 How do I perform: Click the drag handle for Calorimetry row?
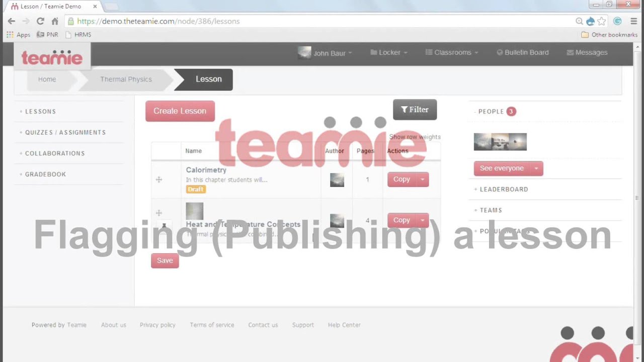click(x=159, y=179)
